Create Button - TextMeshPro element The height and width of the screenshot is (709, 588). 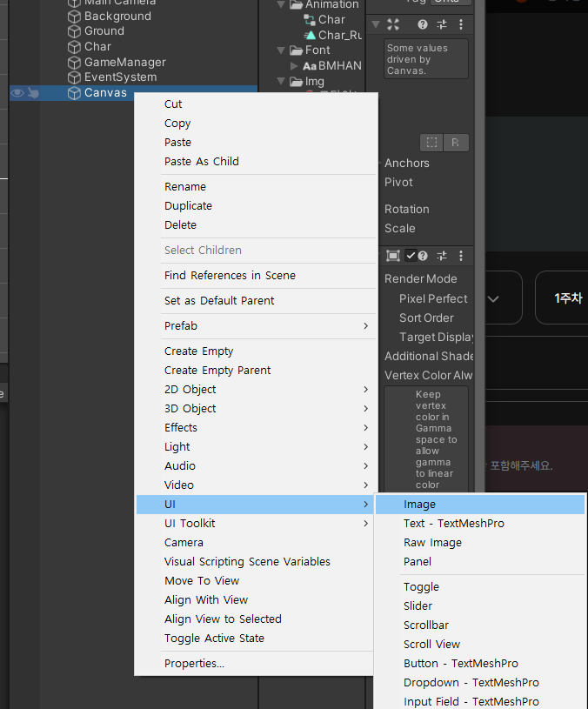coord(480,664)
